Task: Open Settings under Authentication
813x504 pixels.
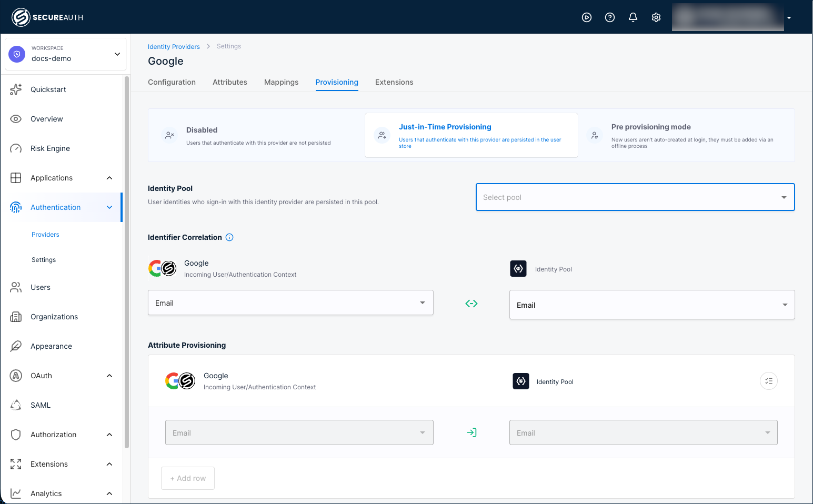Action: tap(44, 260)
